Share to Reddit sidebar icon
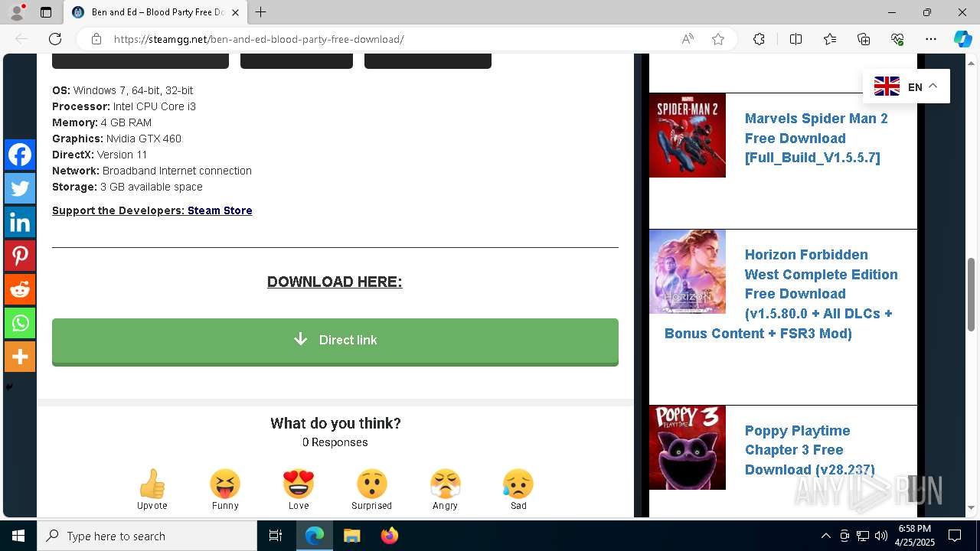The height and width of the screenshot is (551, 980). pyautogui.click(x=20, y=289)
